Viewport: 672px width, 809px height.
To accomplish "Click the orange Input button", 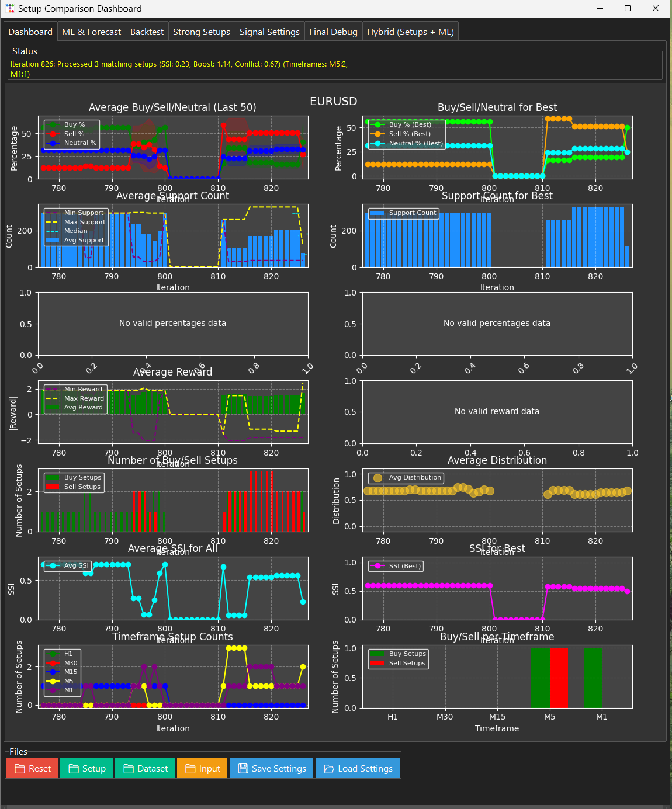I will click(x=203, y=768).
